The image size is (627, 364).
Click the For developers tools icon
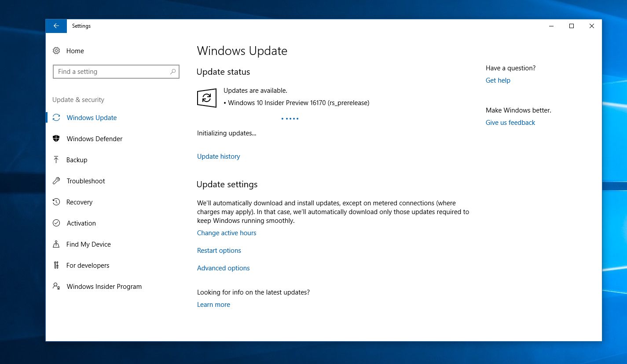(56, 266)
